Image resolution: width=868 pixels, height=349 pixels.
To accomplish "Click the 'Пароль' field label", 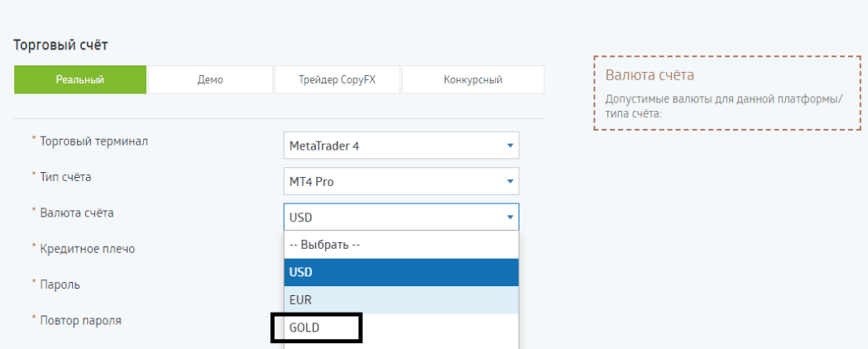I will (60, 284).
